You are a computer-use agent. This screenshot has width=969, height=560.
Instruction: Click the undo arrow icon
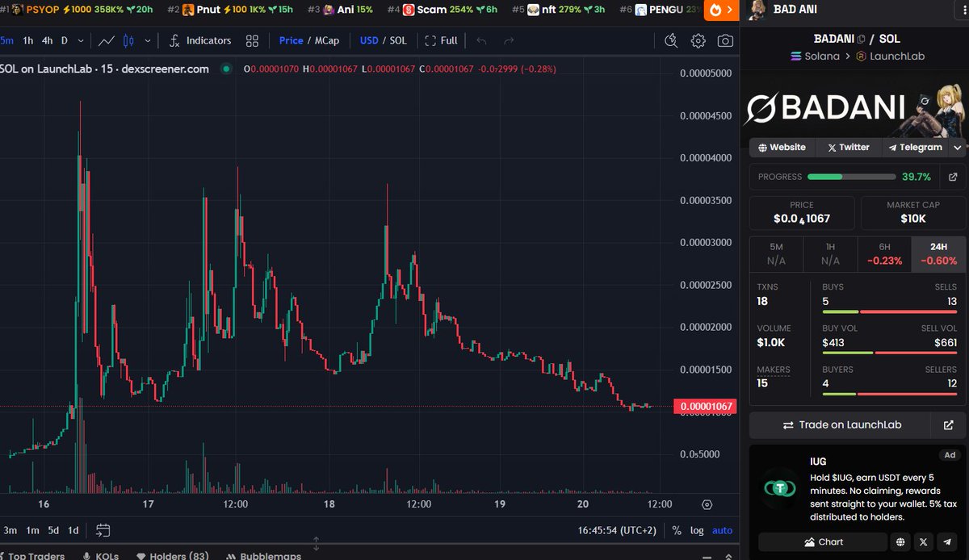[481, 40]
